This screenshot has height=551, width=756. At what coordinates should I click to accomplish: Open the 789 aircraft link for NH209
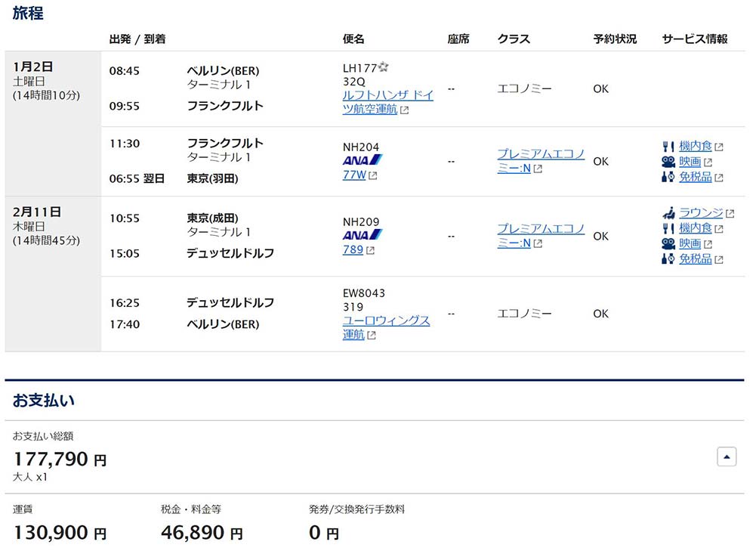point(353,249)
